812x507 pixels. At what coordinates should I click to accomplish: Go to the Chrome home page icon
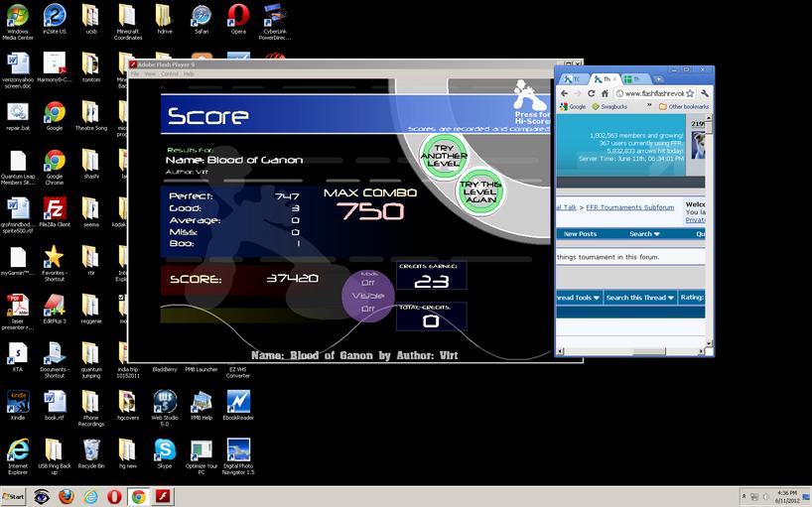(x=605, y=93)
